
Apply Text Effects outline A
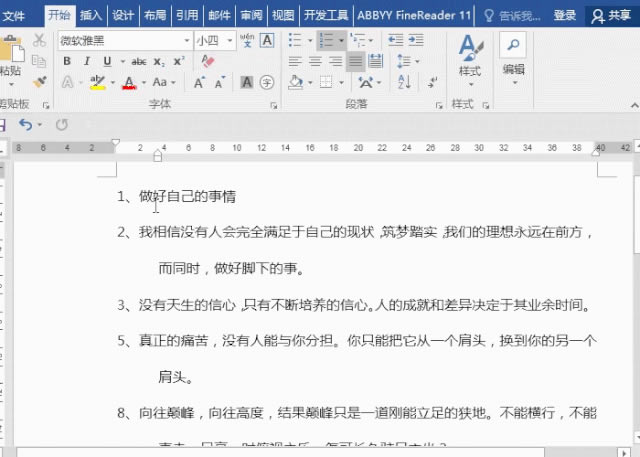pyautogui.click(x=68, y=82)
